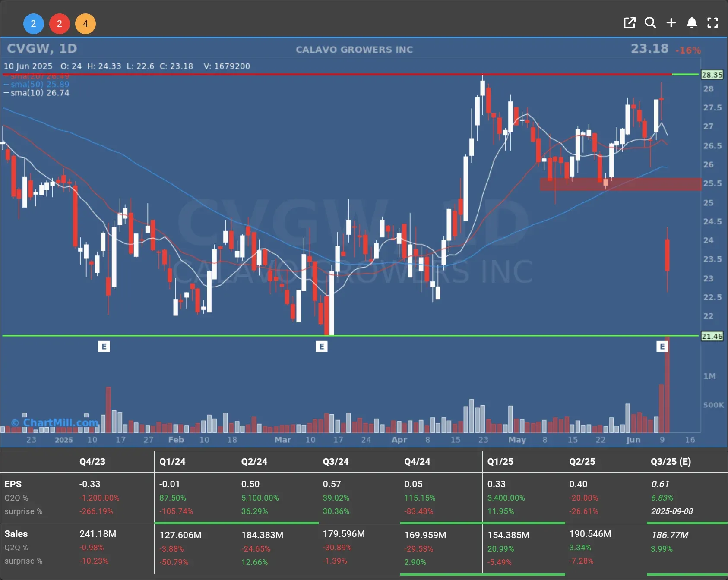The image size is (728, 580).
Task: Click the Q4/24 column header
Action: coord(417,462)
